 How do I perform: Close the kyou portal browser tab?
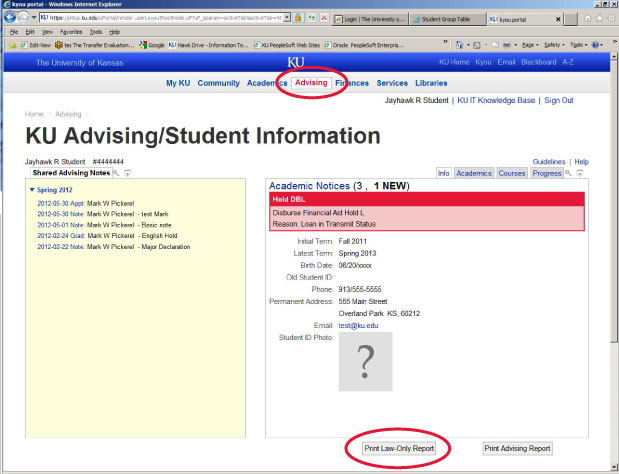pyautogui.click(x=558, y=19)
